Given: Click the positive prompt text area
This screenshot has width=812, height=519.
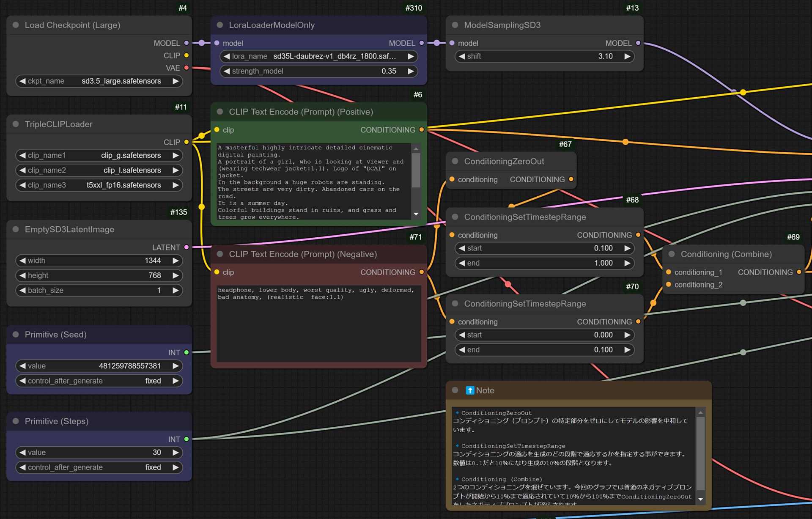Looking at the screenshot, I should pos(314,182).
